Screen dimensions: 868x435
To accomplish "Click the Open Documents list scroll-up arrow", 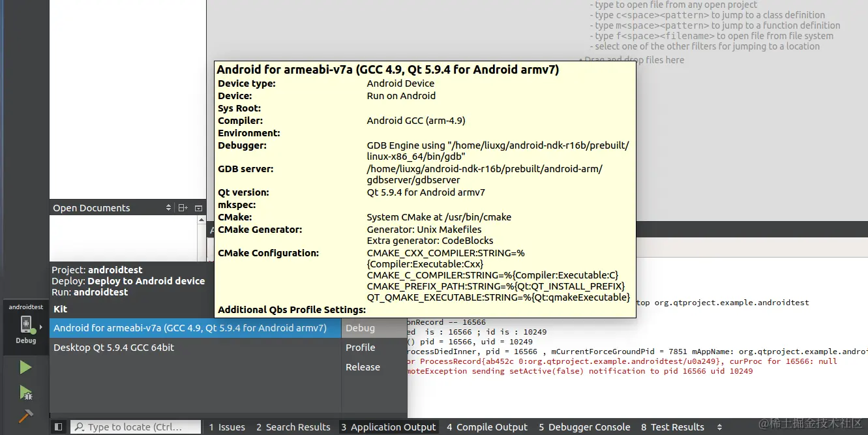I will pyautogui.click(x=202, y=220).
